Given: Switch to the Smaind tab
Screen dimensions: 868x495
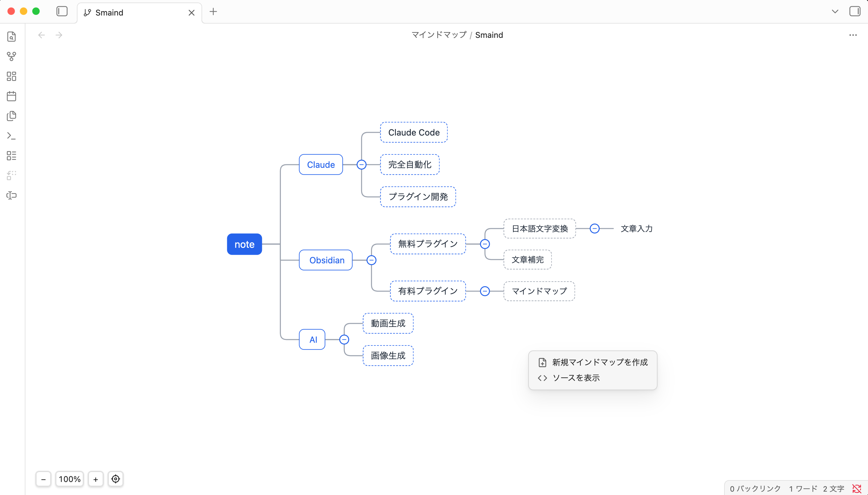Looking at the screenshot, I should [139, 13].
